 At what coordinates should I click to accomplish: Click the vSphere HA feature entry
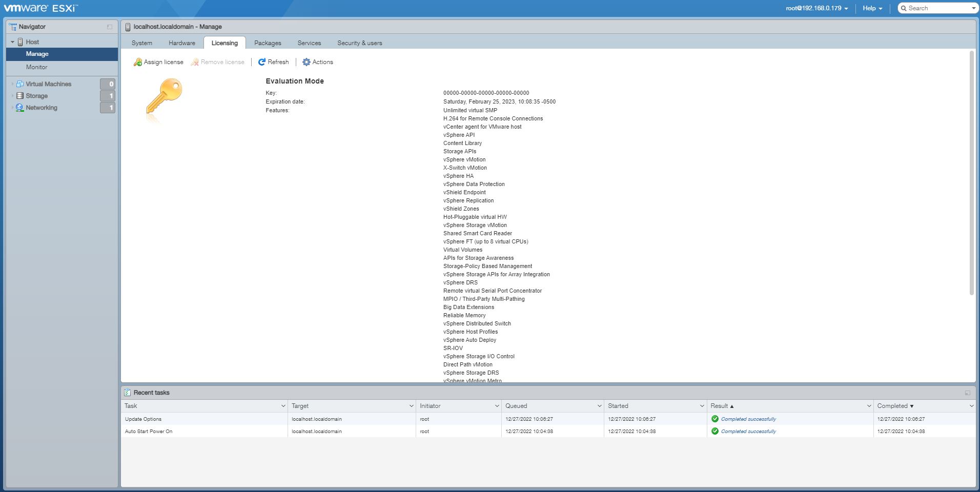click(458, 176)
